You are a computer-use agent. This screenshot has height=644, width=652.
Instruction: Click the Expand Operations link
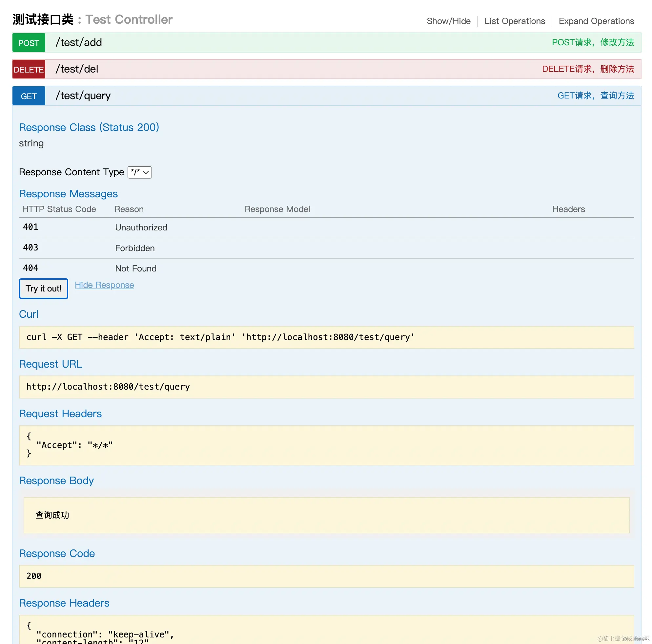coord(596,21)
